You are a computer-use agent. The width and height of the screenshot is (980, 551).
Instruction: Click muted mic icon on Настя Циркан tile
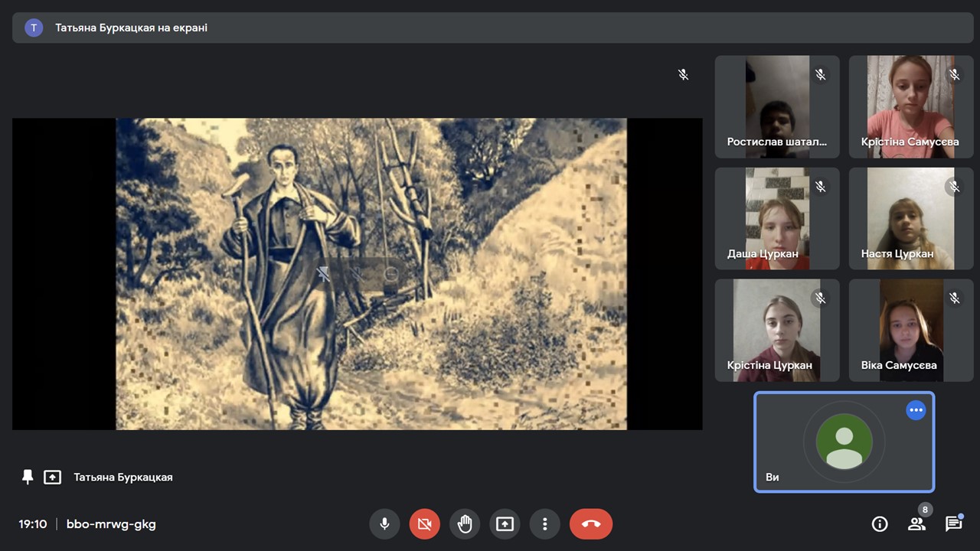click(x=954, y=186)
